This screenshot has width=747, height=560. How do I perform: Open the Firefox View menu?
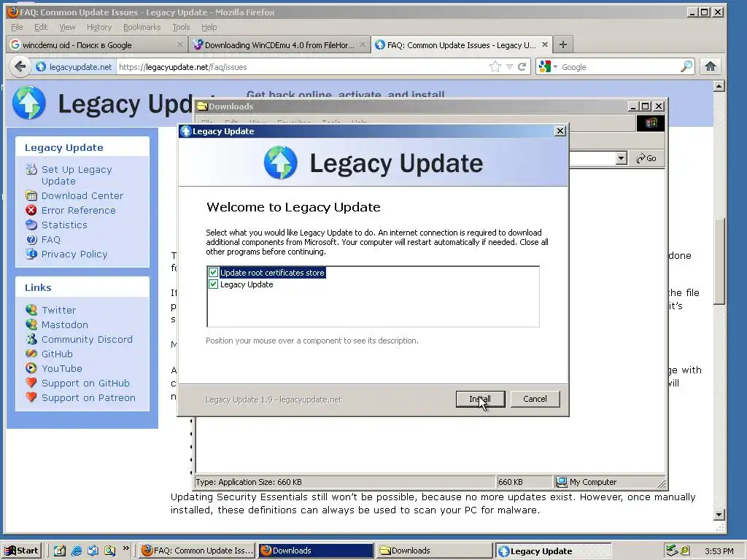tap(67, 27)
